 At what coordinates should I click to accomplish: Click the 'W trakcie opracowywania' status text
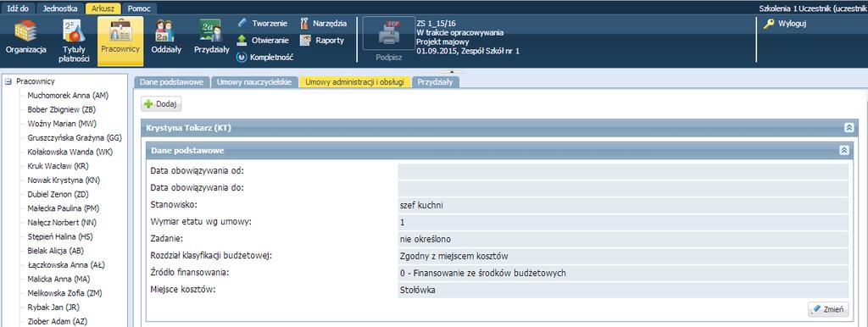click(x=459, y=33)
